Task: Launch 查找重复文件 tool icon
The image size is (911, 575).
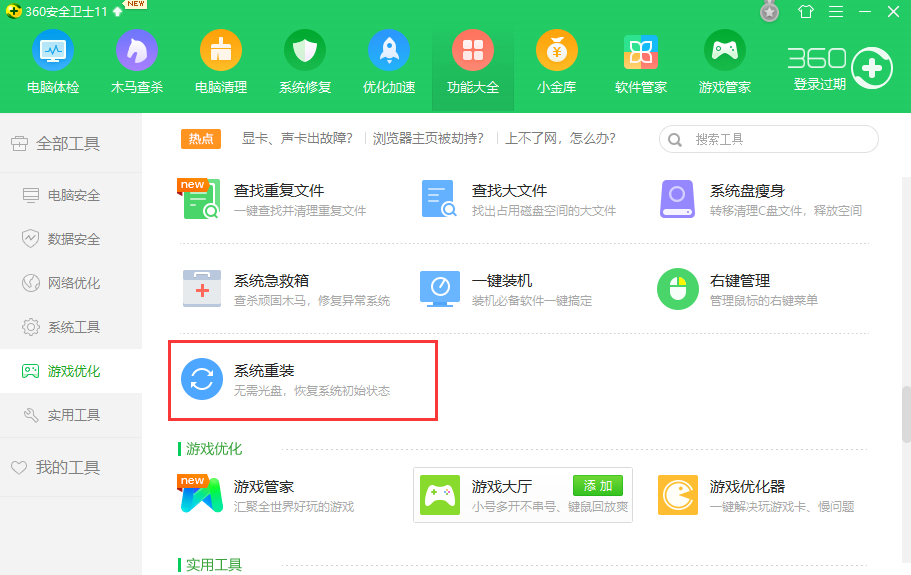Action: pos(201,199)
